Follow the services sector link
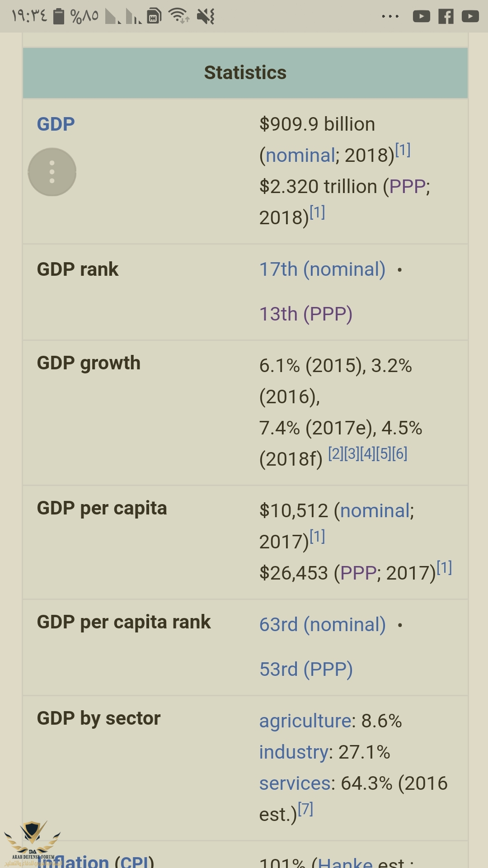This screenshot has width=488, height=868. [295, 783]
